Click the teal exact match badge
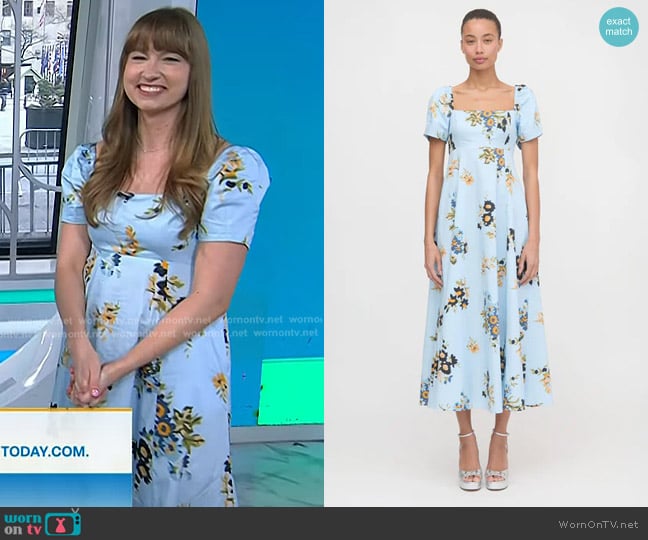The height and width of the screenshot is (540, 648). tap(619, 26)
